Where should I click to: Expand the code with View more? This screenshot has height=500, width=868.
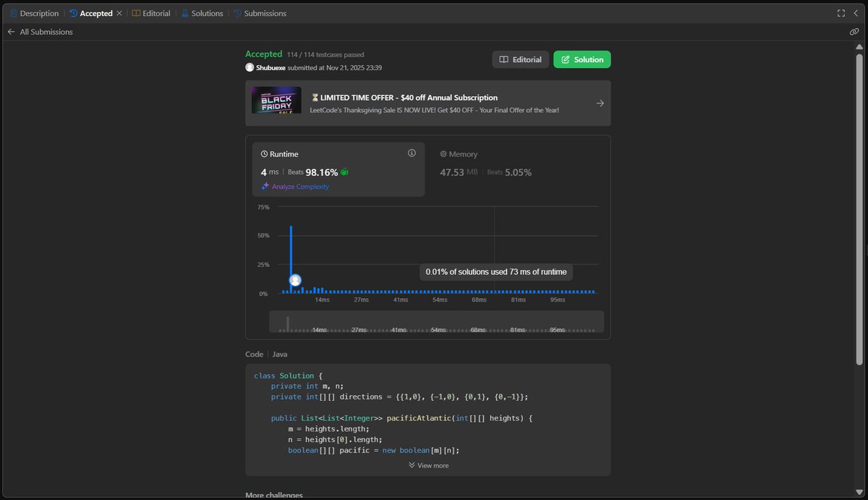(428, 465)
